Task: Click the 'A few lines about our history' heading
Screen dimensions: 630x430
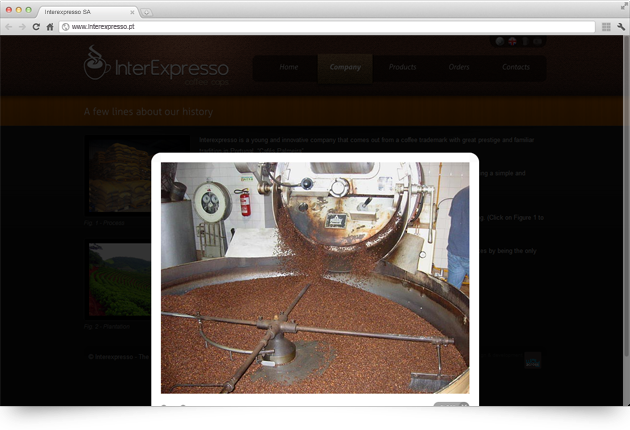Action: (x=148, y=112)
